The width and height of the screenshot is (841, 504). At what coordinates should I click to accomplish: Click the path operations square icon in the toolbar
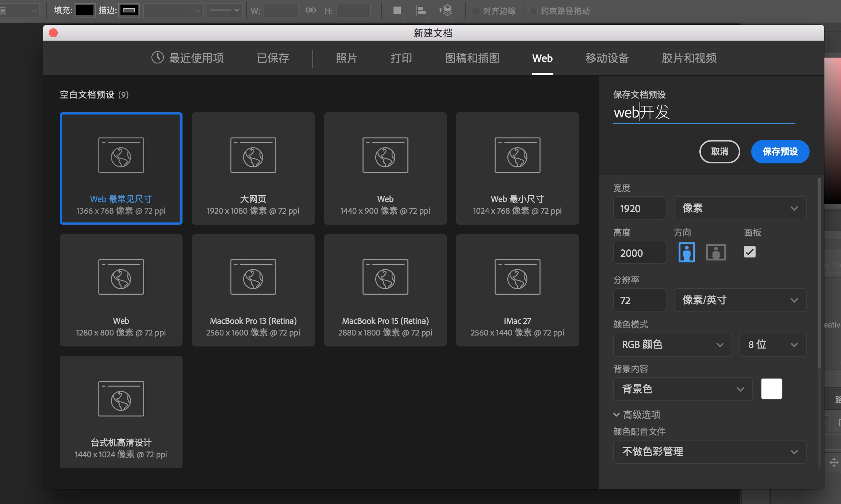click(x=397, y=11)
